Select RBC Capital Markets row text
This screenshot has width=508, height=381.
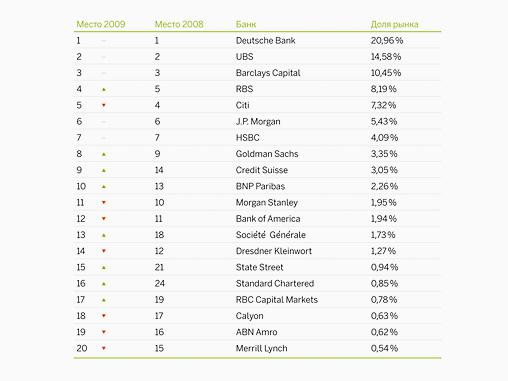[277, 300]
